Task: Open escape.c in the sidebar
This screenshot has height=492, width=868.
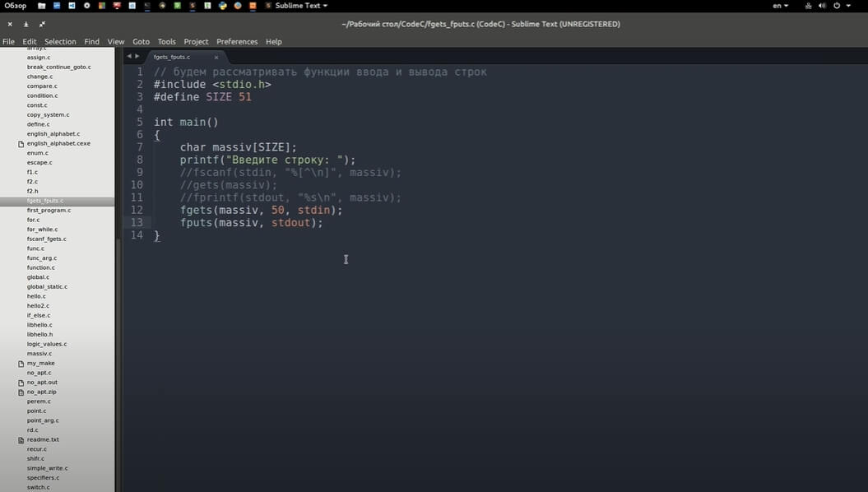Action: point(39,163)
